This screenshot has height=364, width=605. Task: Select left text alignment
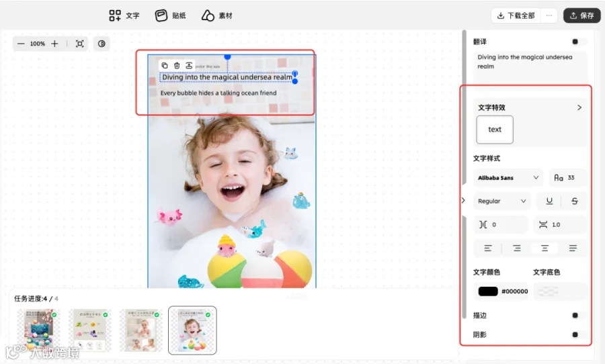point(488,248)
